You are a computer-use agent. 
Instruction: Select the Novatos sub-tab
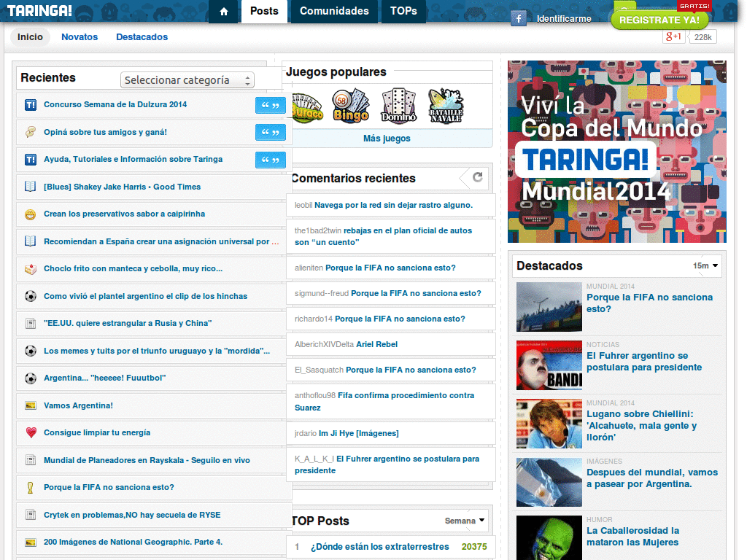80,37
